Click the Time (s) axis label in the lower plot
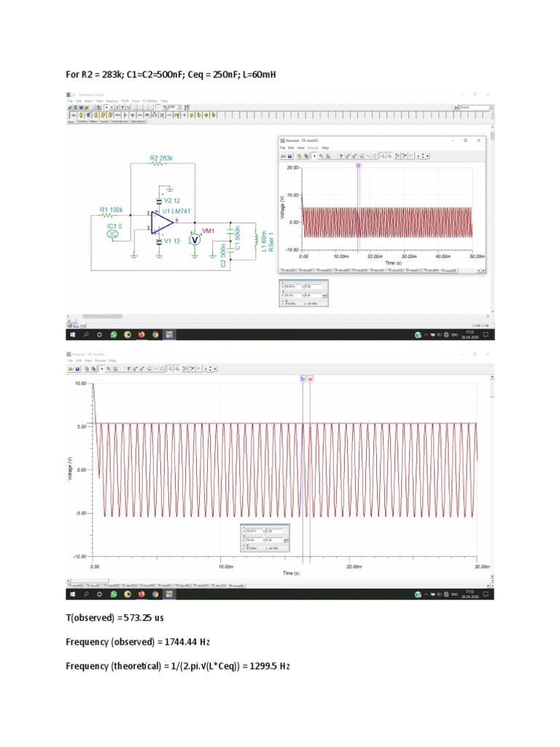The width and height of the screenshot is (560, 747). click(x=291, y=573)
